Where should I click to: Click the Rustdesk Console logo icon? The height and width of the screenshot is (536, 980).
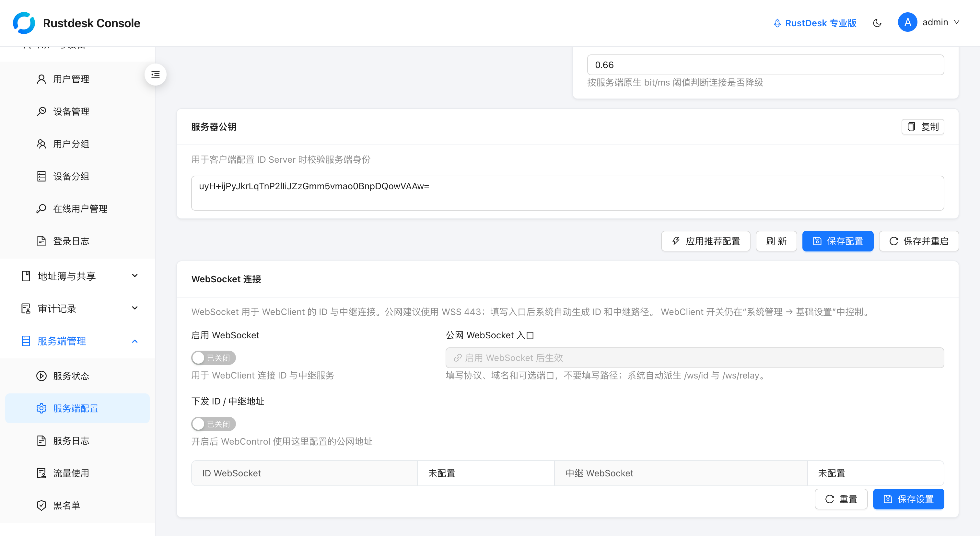click(x=24, y=23)
